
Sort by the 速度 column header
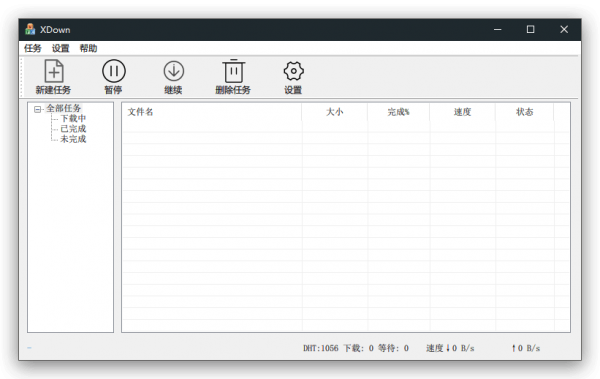point(463,112)
